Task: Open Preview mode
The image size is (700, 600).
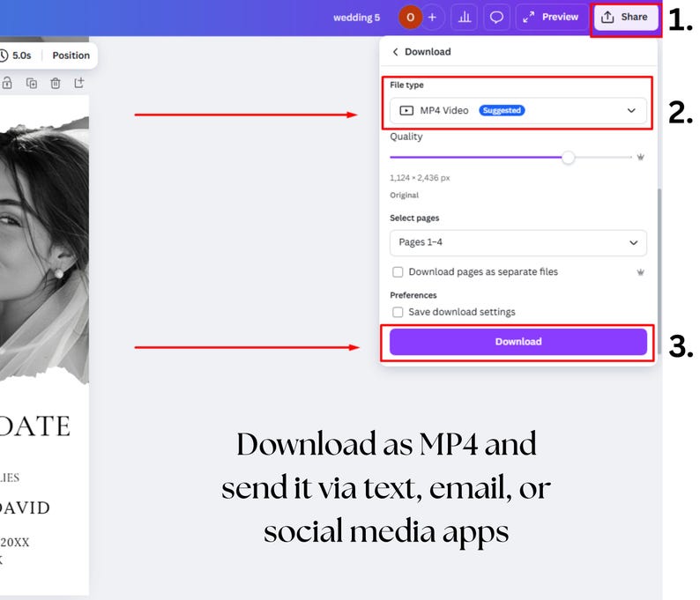Action: [551, 17]
